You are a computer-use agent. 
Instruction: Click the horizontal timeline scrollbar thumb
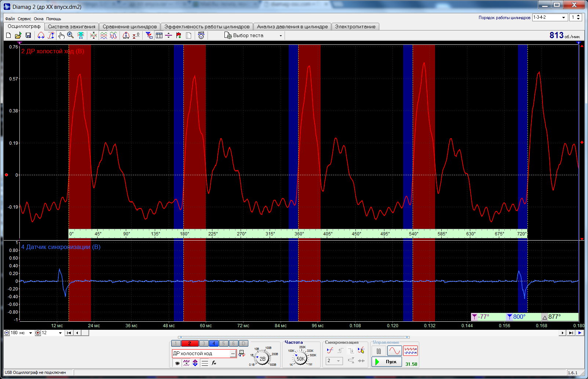pyautogui.click(x=85, y=333)
